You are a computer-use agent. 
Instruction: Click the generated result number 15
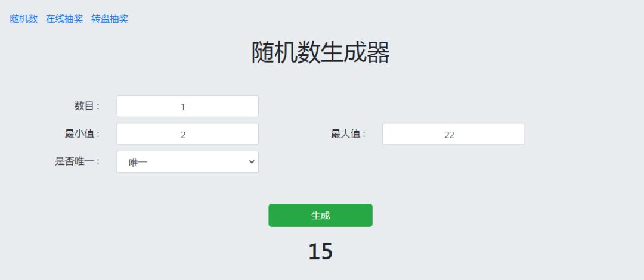point(320,251)
